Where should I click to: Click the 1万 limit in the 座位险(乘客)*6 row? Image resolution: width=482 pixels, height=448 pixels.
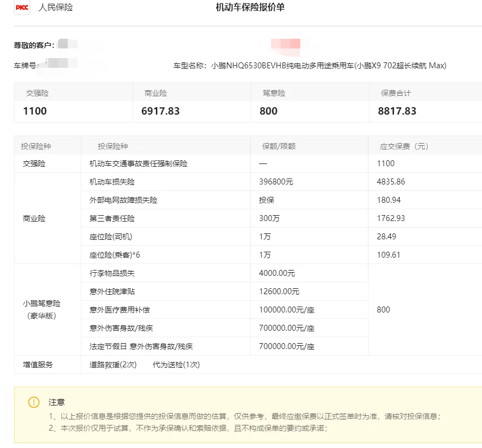click(x=265, y=255)
